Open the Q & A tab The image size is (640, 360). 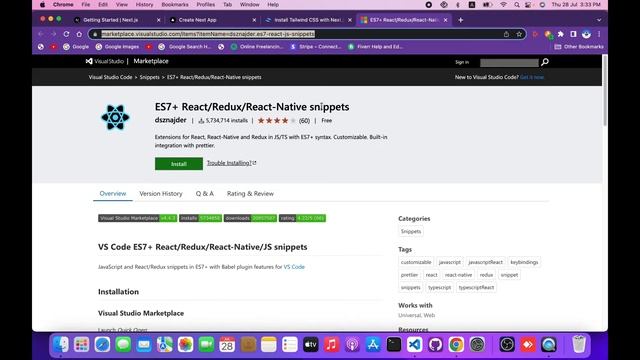coord(204,193)
